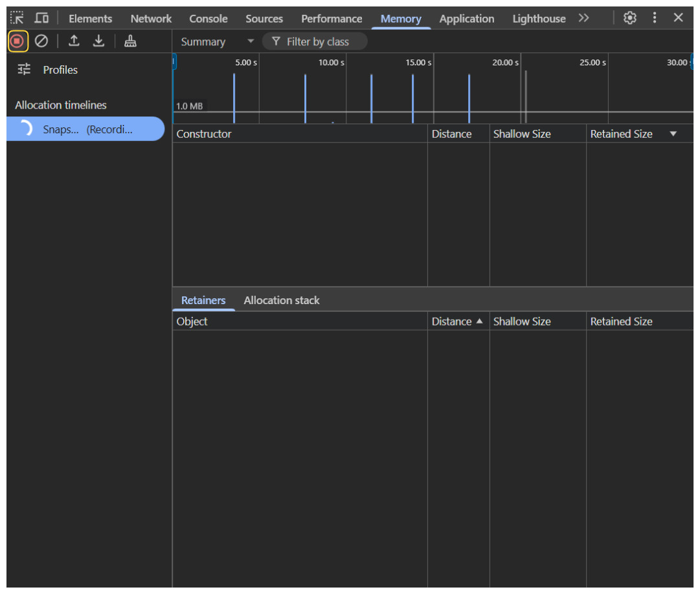Sort retainers by Retained Size header
This screenshot has width=700, height=594.
(x=640, y=321)
